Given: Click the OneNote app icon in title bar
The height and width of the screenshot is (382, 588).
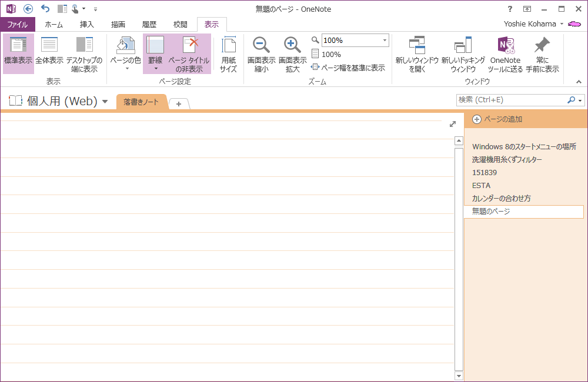Looking at the screenshot, I should pyautogui.click(x=11, y=9).
